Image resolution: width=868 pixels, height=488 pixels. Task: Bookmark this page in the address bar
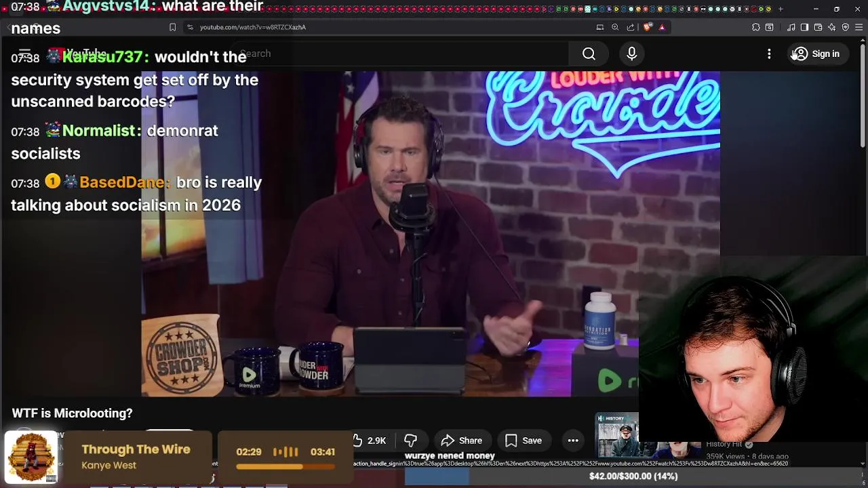172,27
